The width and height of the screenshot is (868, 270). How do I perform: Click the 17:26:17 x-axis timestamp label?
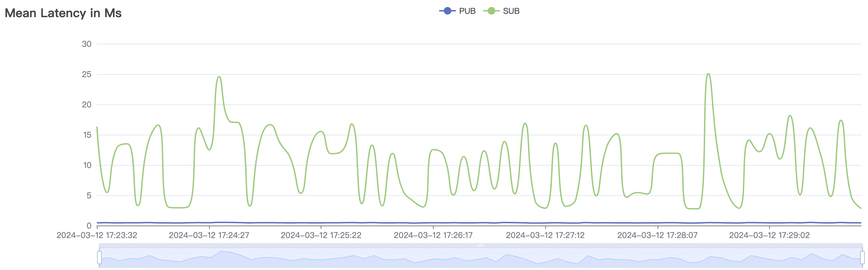pos(433,235)
